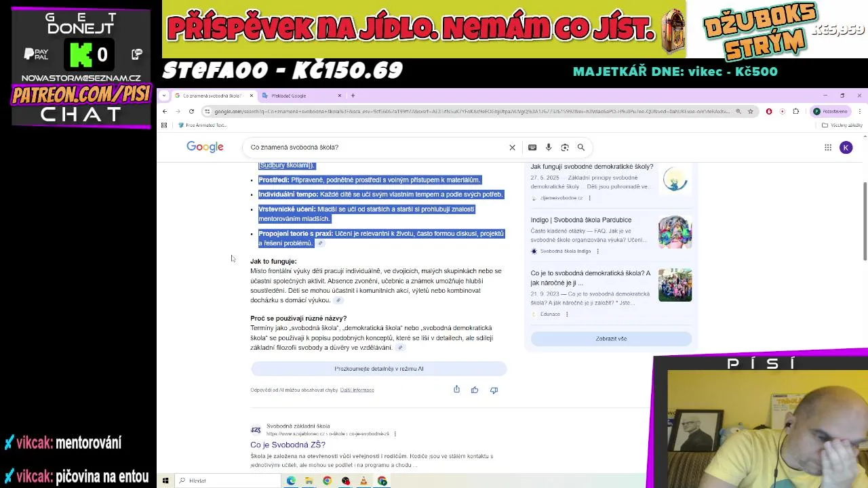Open 'Co je to svobodná demokratická škola?' result
The width and height of the screenshot is (868, 488).
point(591,278)
